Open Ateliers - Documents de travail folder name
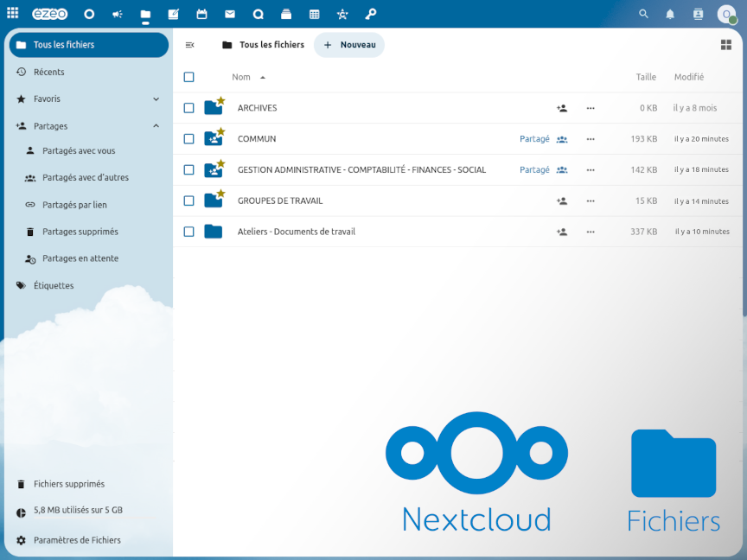 [x=297, y=232]
